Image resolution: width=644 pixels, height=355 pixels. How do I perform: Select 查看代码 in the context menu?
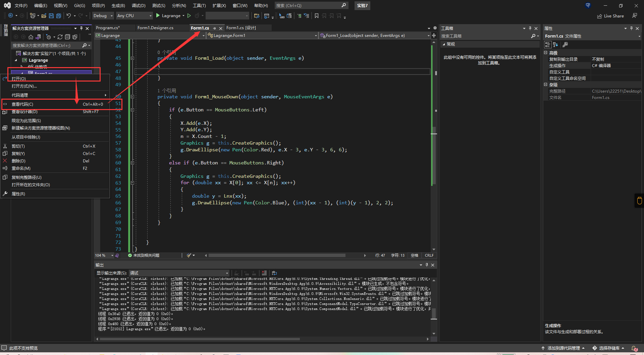pyautogui.click(x=22, y=104)
